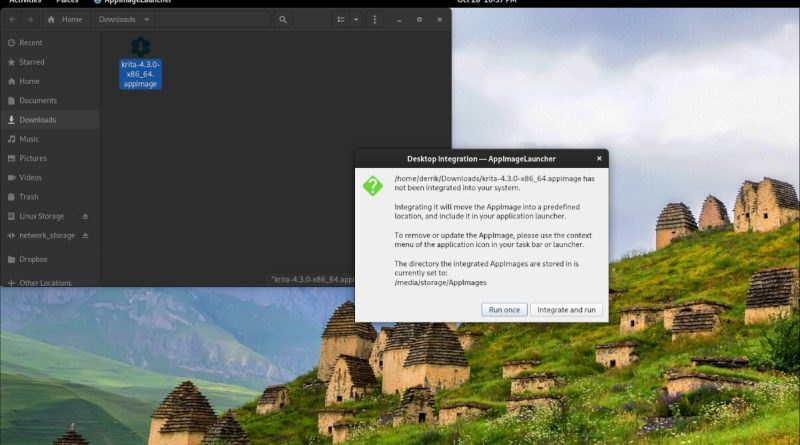800x445 pixels.
Task: Go forward in file manager
Action: coord(30,19)
